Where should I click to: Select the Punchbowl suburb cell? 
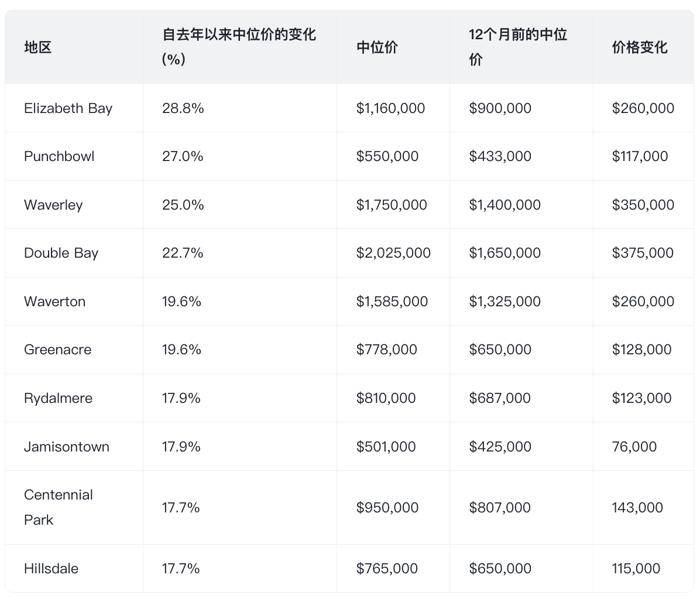(59, 156)
